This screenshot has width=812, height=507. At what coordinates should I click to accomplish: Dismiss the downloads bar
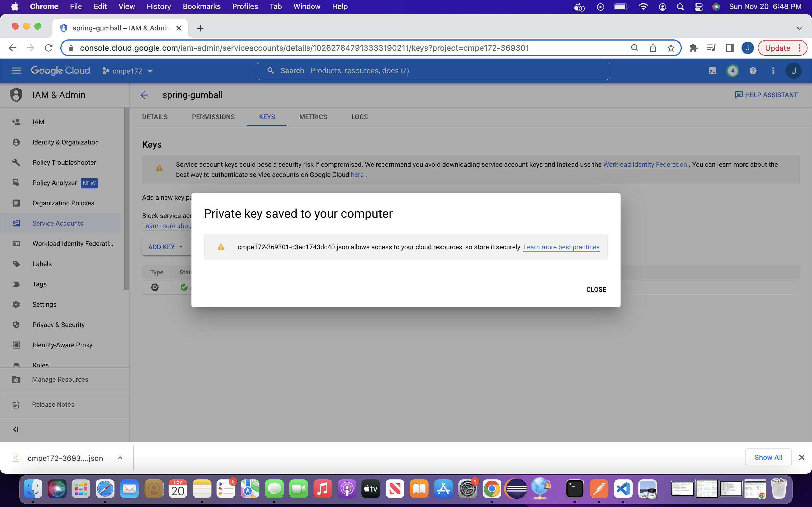pyautogui.click(x=802, y=457)
